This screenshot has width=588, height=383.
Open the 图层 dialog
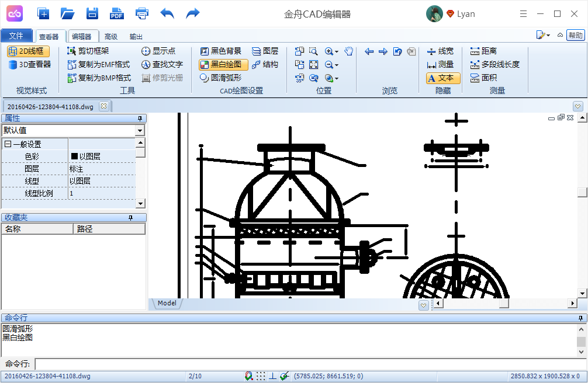pos(265,51)
